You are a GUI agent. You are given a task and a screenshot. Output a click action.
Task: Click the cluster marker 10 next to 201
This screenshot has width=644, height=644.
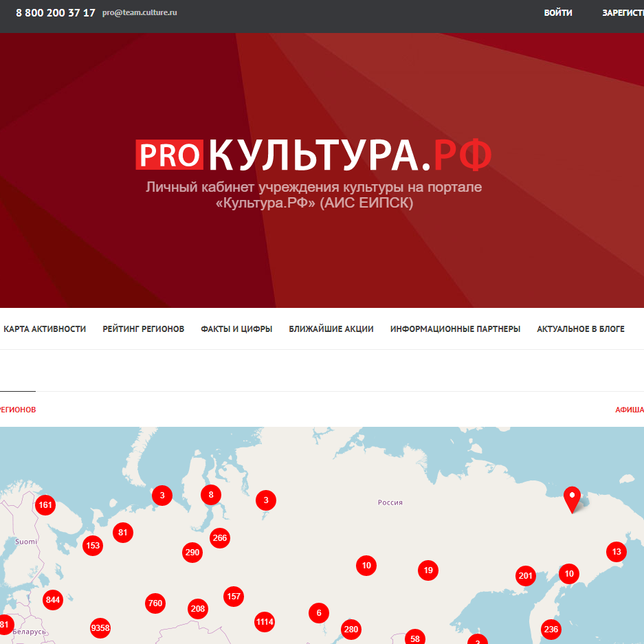point(569,573)
